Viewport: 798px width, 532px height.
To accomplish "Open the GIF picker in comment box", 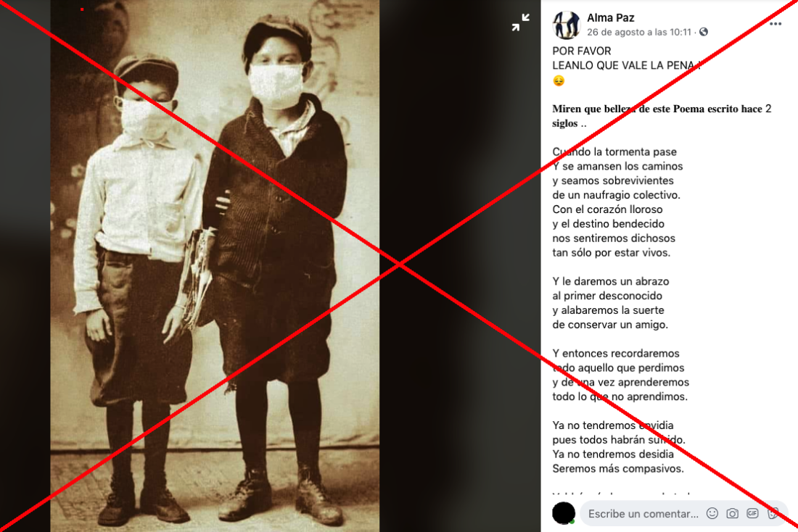I will [x=752, y=514].
